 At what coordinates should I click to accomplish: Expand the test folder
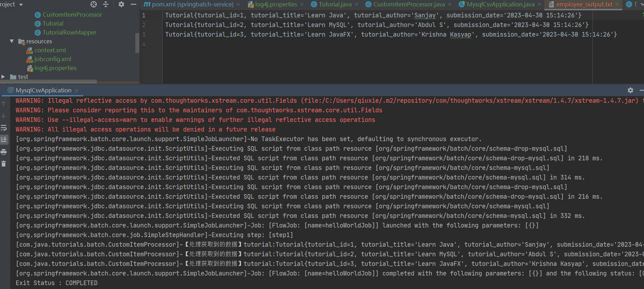click(x=3, y=77)
